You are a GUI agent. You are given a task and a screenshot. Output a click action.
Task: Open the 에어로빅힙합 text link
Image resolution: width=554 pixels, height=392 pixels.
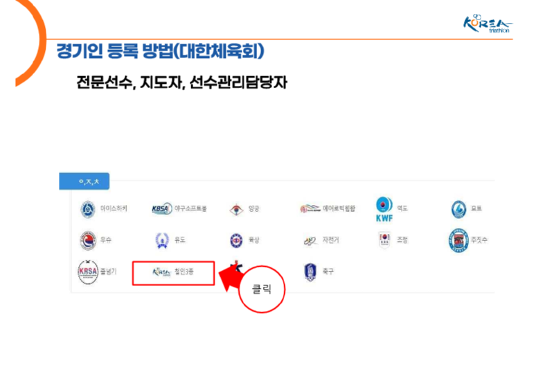(x=339, y=208)
